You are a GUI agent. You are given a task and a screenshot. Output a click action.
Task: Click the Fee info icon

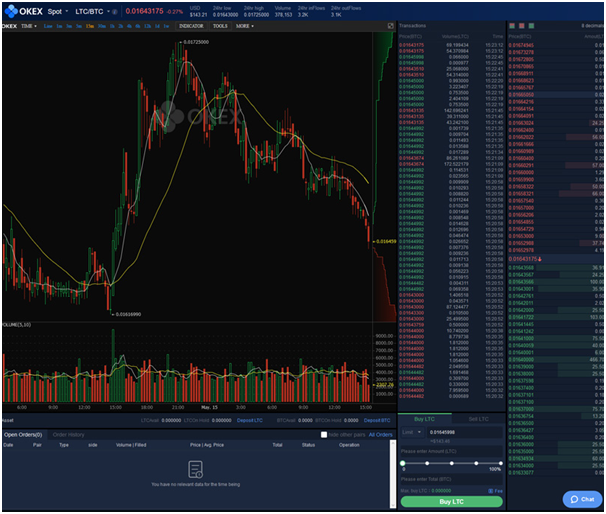click(490, 491)
